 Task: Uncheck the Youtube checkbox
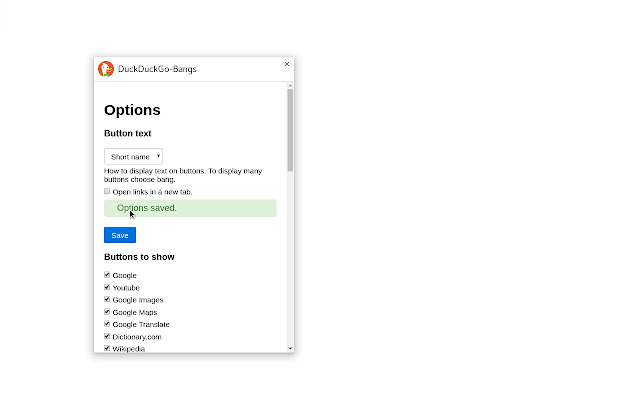click(107, 287)
